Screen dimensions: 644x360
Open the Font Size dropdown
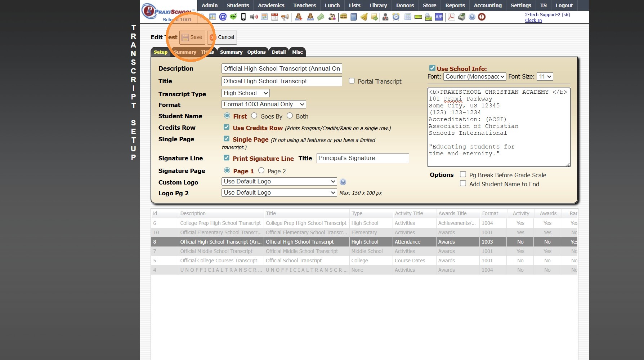545,77
